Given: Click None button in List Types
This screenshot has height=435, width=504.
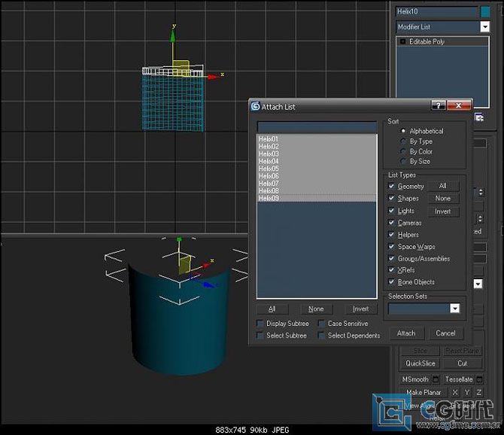Looking at the screenshot, I should (x=443, y=199).
